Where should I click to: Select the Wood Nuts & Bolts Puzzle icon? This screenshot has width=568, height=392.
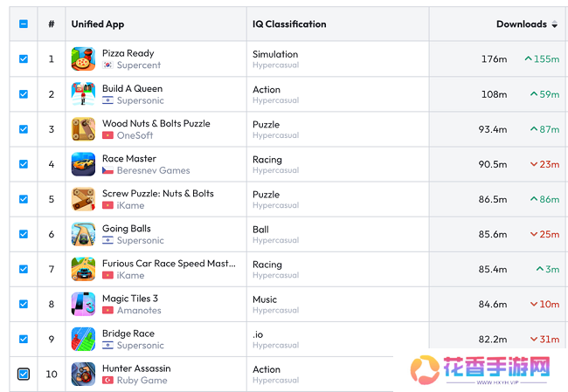click(83, 129)
